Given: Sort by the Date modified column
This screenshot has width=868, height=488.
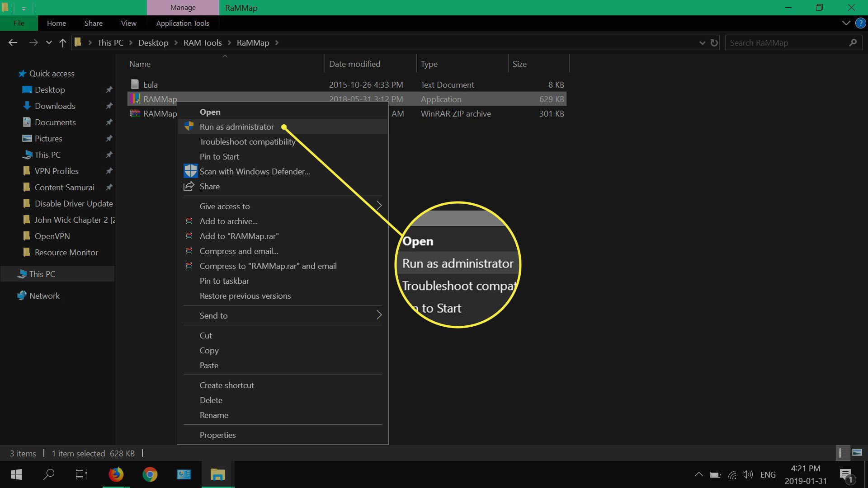Looking at the screenshot, I should click(355, 64).
